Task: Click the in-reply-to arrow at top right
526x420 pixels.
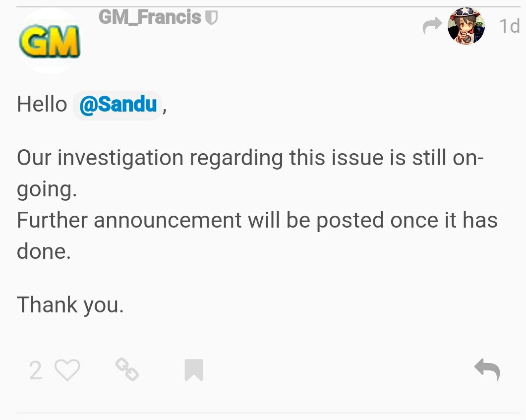Action: click(432, 26)
